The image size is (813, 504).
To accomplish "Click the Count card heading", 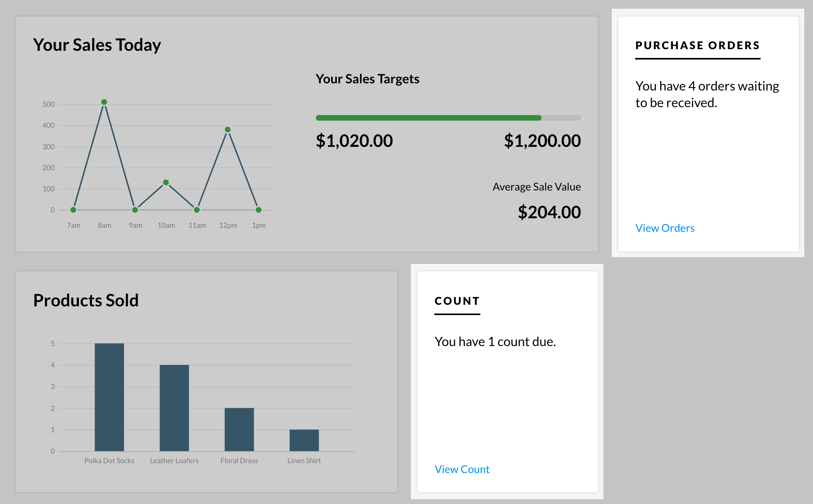I will pyautogui.click(x=457, y=301).
